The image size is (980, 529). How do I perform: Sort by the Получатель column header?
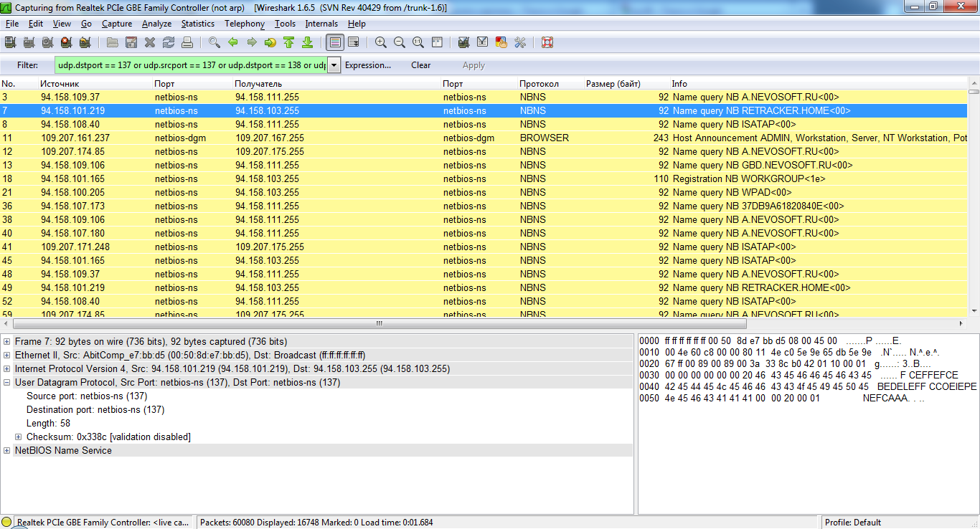coord(336,84)
